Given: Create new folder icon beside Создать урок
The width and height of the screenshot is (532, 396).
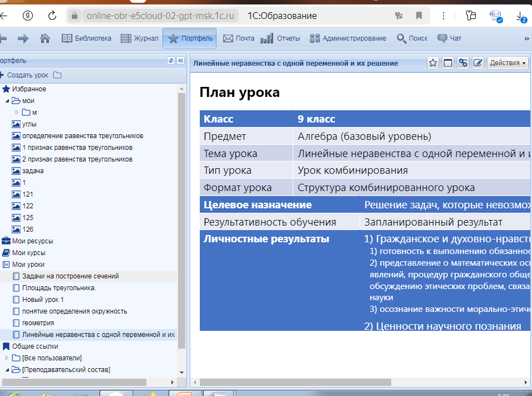Looking at the screenshot, I should click(x=57, y=75).
